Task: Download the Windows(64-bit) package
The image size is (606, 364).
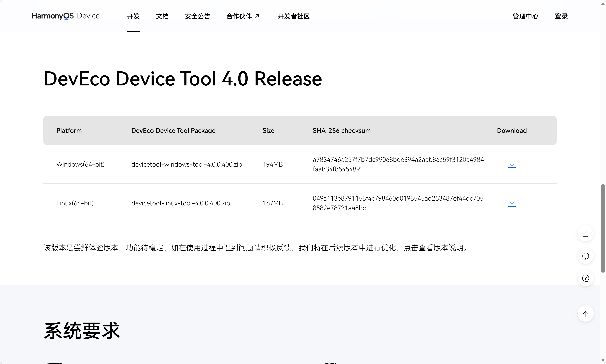Action: (512, 164)
